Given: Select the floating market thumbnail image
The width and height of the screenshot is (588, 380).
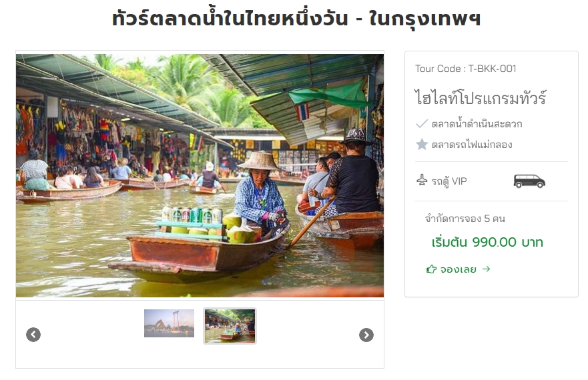Looking at the screenshot, I should (230, 325).
